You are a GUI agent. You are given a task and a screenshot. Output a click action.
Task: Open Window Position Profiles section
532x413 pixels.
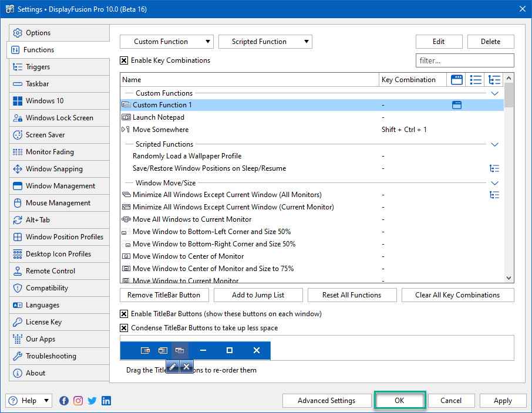click(59, 236)
